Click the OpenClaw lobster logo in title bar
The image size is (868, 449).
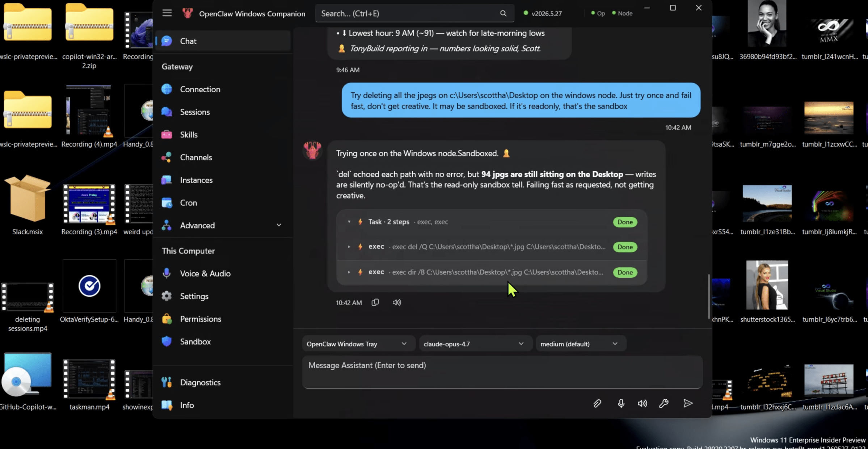coord(187,13)
